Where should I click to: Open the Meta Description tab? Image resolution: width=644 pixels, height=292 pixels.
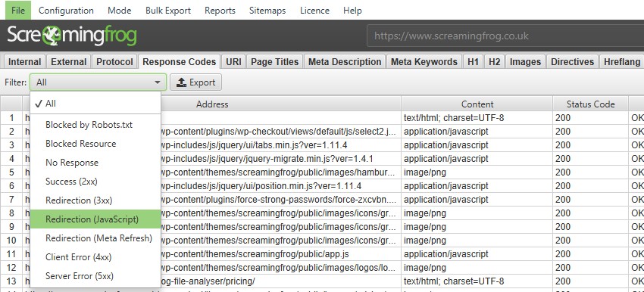coord(345,62)
